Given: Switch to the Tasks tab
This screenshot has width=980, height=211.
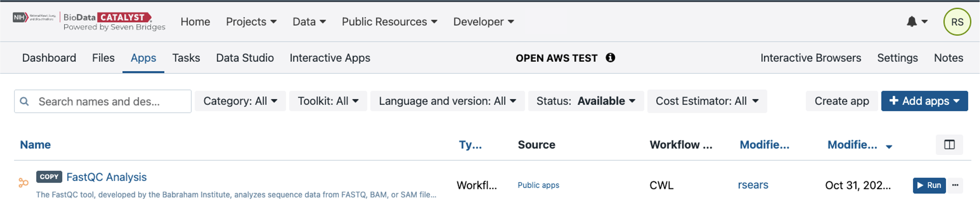Looking at the screenshot, I should (186, 58).
